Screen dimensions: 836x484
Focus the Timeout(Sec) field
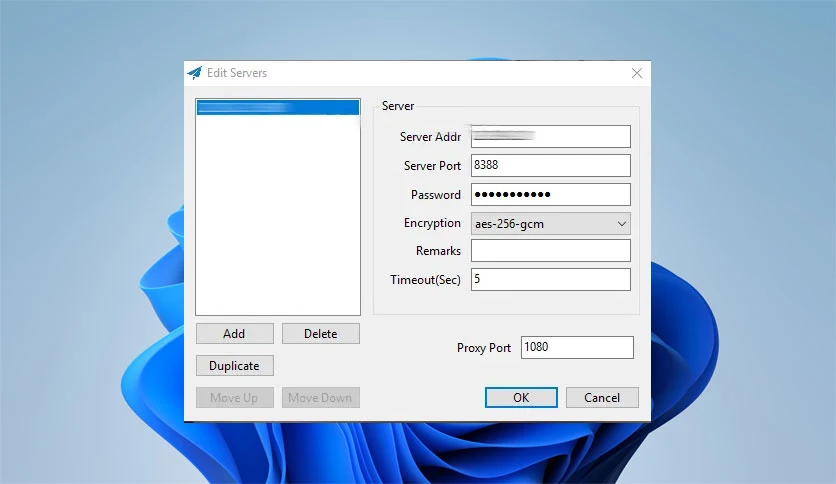point(551,279)
